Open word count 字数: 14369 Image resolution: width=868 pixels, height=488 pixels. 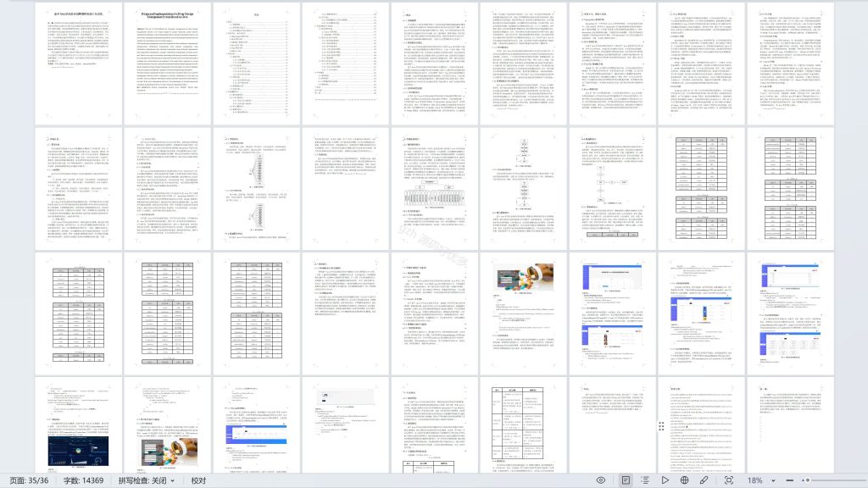pos(83,480)
